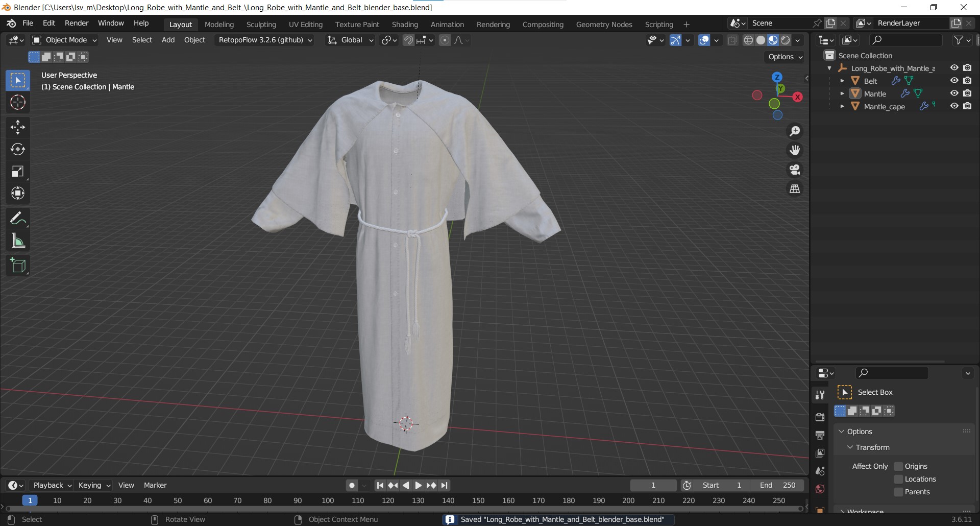
Task: Select the Cursor tool in the toolbar
Action: pyautogui.click(x=18, y=103)
